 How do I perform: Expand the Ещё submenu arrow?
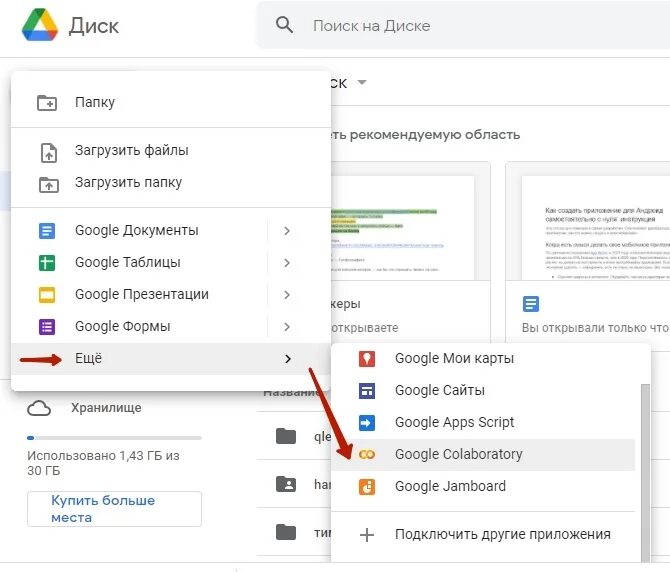click(288, 359)
